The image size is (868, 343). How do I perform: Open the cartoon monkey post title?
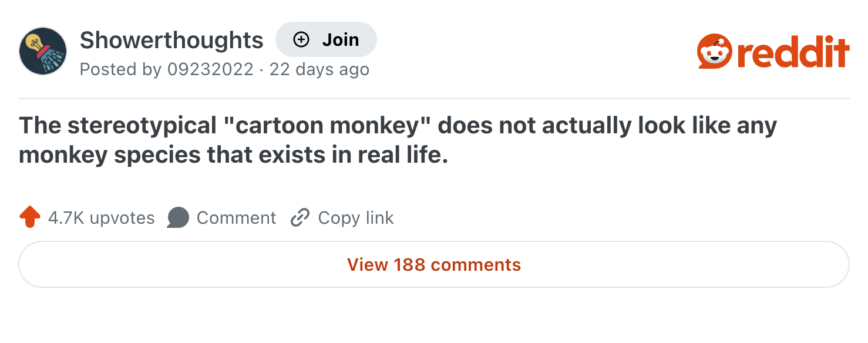point(398,126)
